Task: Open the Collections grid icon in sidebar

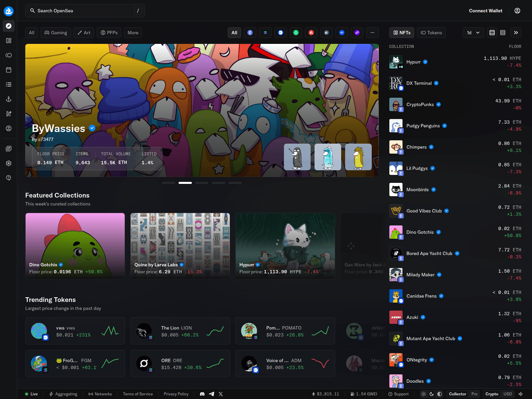Action: coord(9,41)
